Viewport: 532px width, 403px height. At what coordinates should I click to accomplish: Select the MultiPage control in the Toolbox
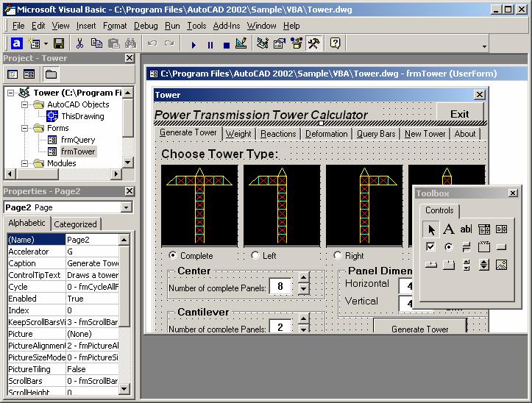click(x=449, y=265)
